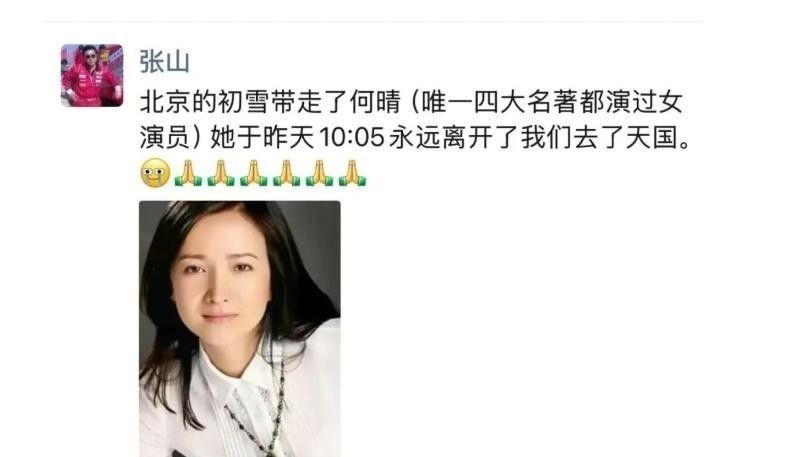Click the last praying hands emoji
This screenshot has width=788, height=457.
pos(352,173)
